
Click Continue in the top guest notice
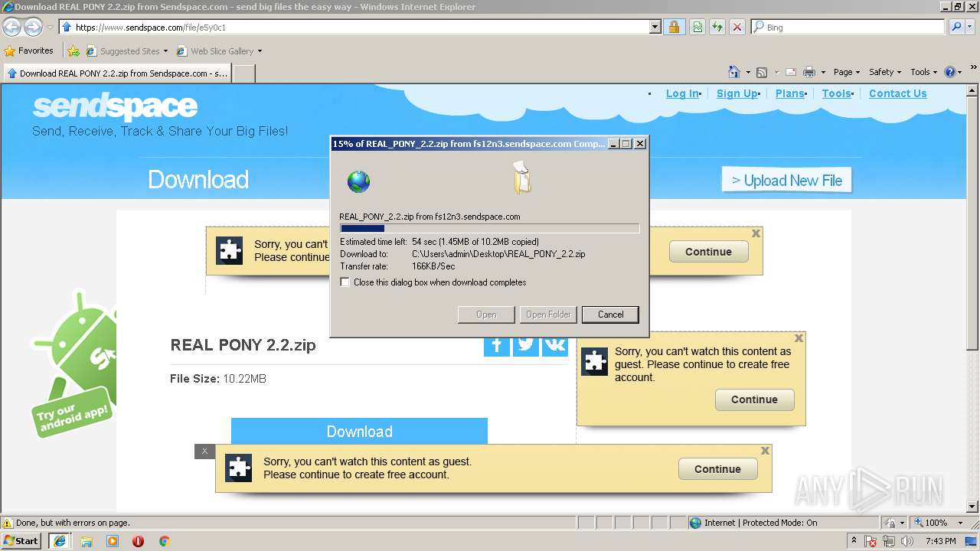708,252
